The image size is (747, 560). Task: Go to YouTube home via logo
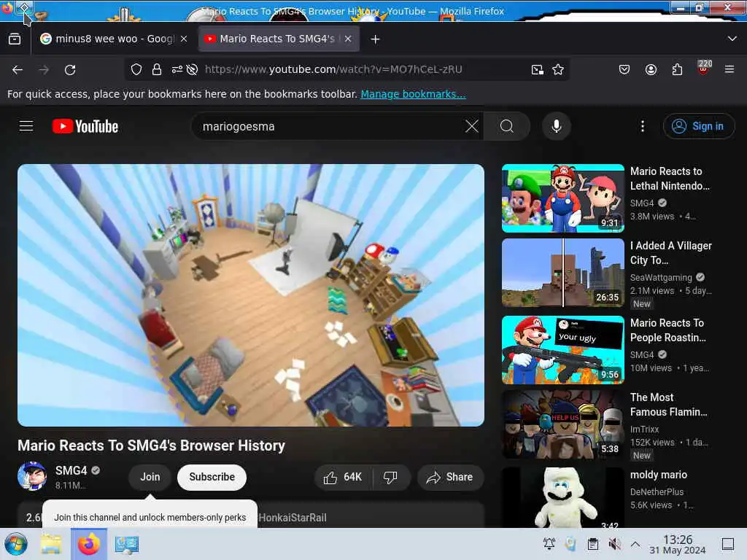[85, 126]
